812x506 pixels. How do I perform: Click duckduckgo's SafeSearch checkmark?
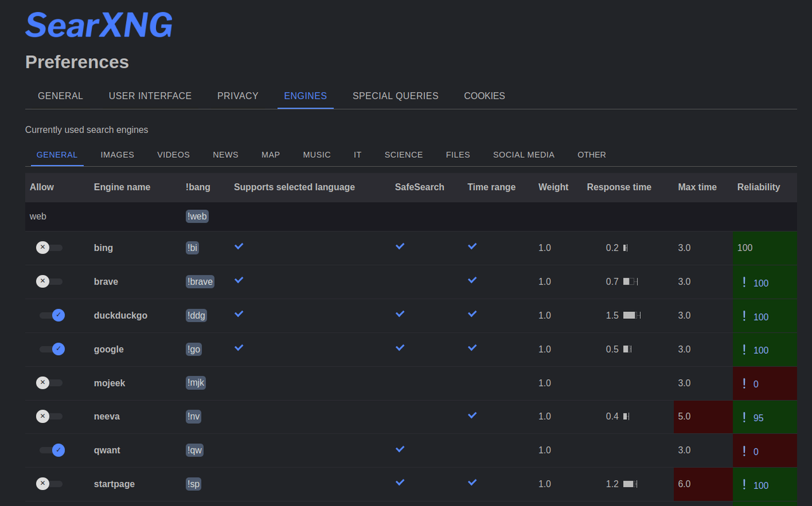(400, 313)
